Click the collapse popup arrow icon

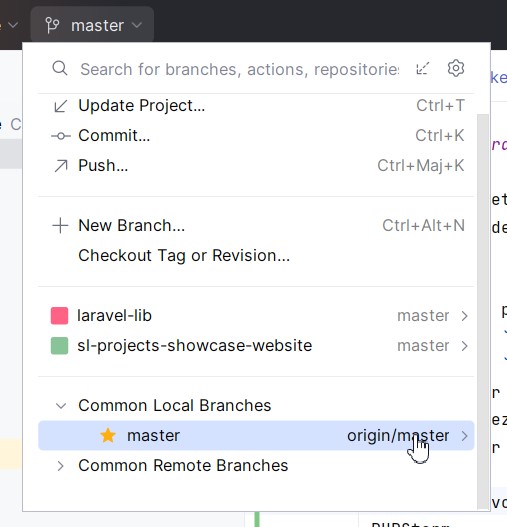pos(423,68)
